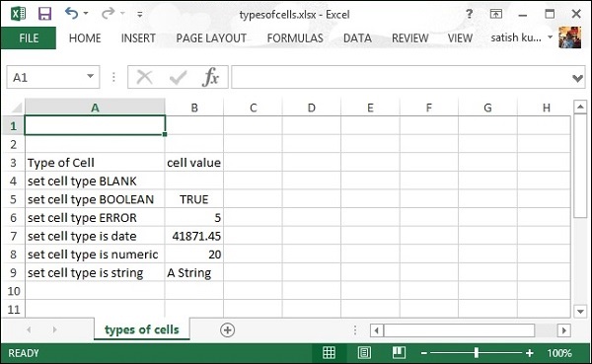Switch to Page Break Preview view
Image resolution: width=592 pixels, height=364 pixels.
(399, 353)
